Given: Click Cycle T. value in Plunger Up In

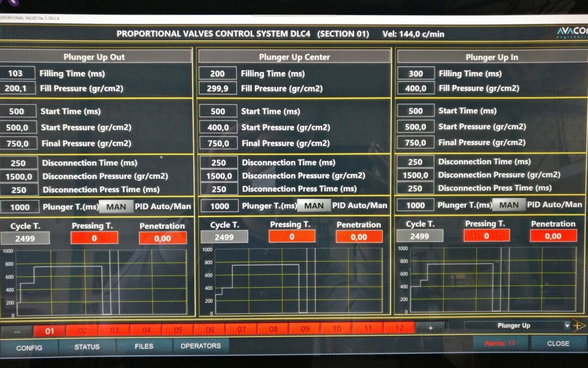Looking at the screenshot, I should tap(420, 236).
